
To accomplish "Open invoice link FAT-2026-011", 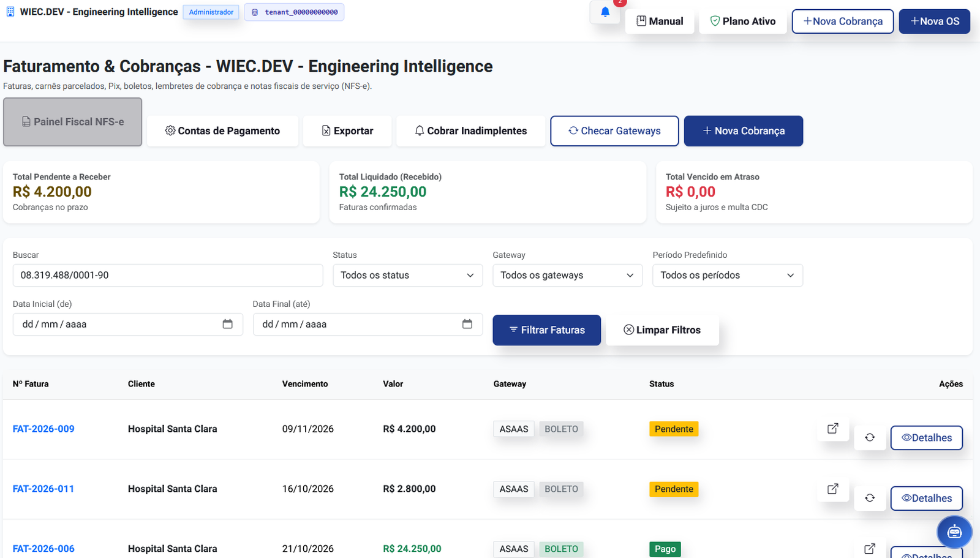I will 43,489.
